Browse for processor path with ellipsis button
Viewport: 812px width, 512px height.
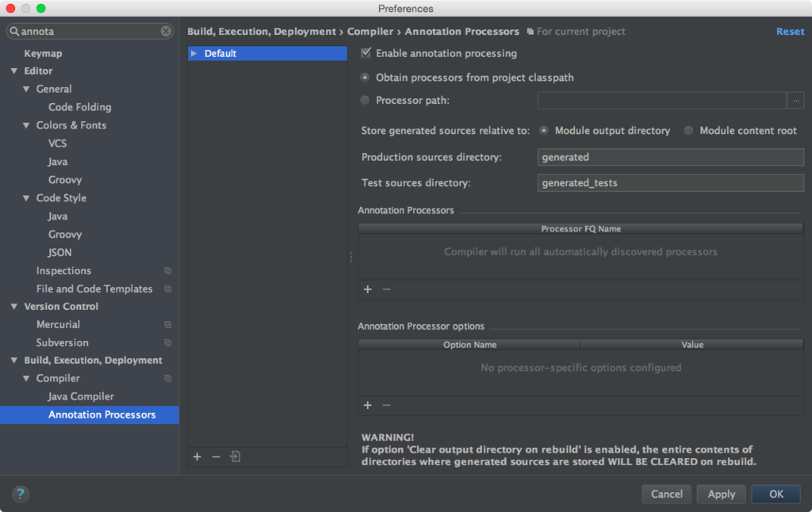(x=795, y=101)
